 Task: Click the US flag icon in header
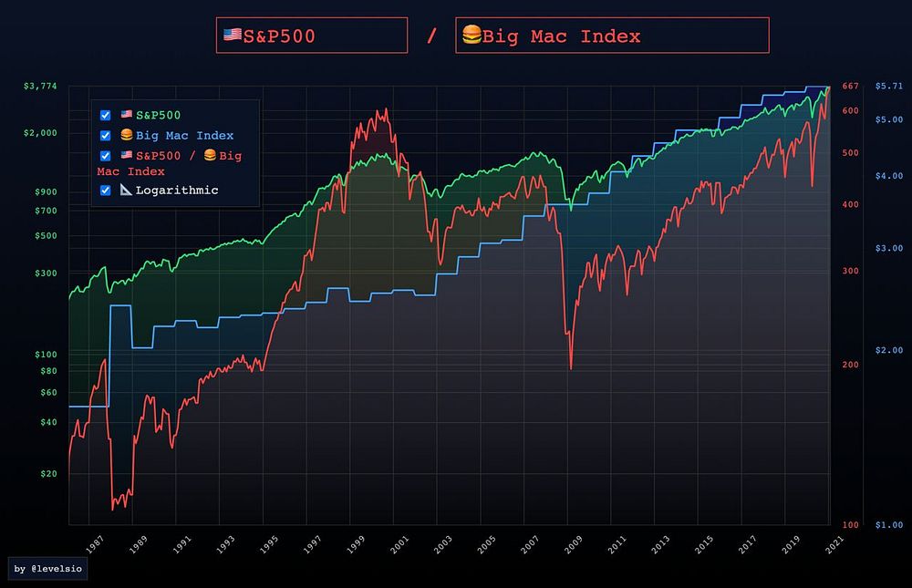(x=232, y=35)
